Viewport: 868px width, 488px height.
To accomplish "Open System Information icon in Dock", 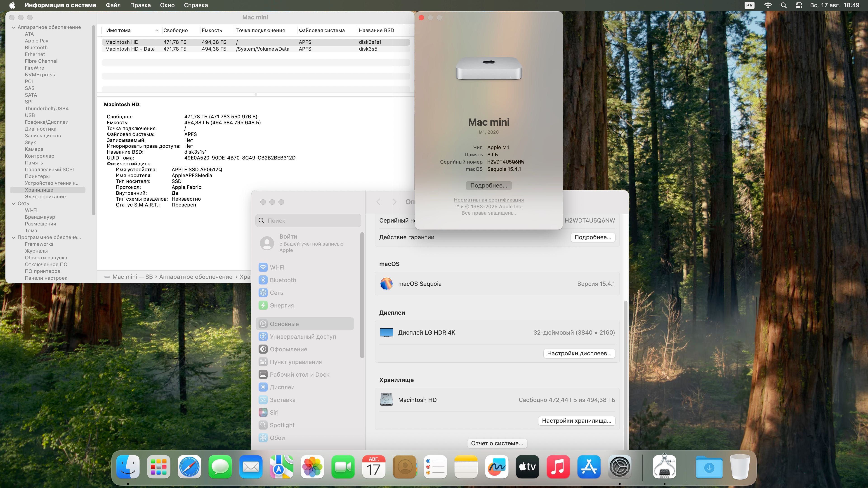I will click(x=665, y=467).
